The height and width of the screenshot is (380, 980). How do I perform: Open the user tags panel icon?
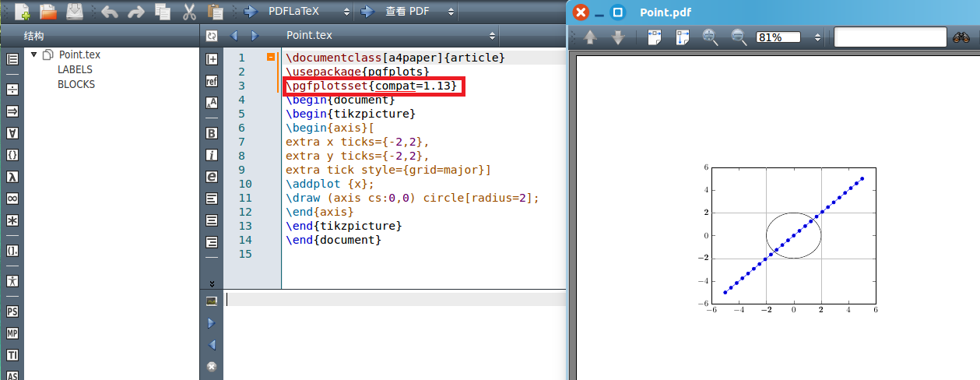click(12, 280)
